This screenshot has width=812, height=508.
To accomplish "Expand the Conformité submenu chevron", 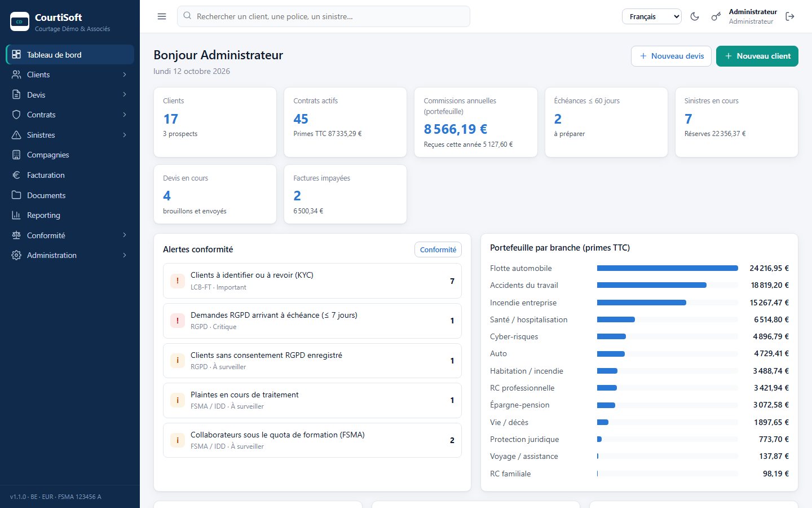I will click(x=125, y=235).
